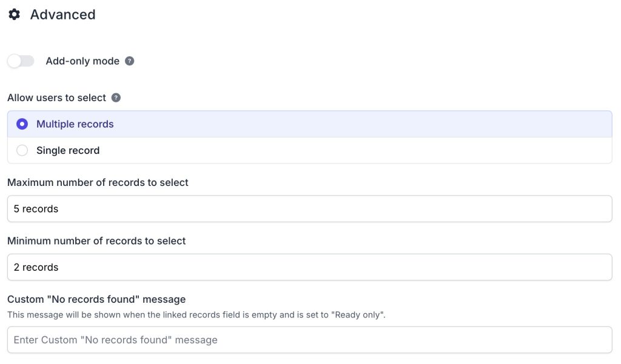Click "Minimum number of records to select" label
The width and height of the screenshot is (621, 364).
[x=96, y=240]
